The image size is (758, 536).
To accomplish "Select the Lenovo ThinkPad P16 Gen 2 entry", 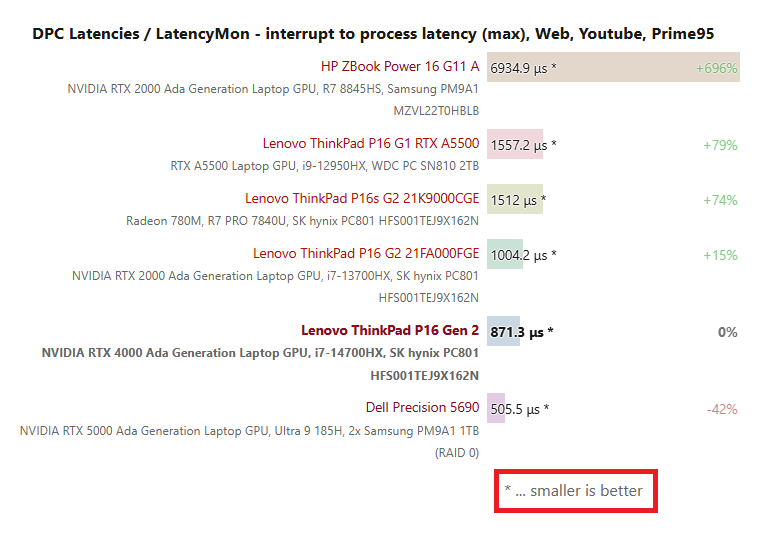I will (x=390, y=331).
